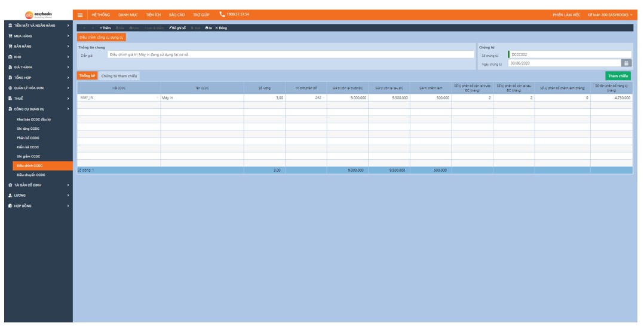The height and width of the screenshot is (326, 644).
Task: Click Mã CCDC column header
Action: pyautogui.click(x=119, y=88)
